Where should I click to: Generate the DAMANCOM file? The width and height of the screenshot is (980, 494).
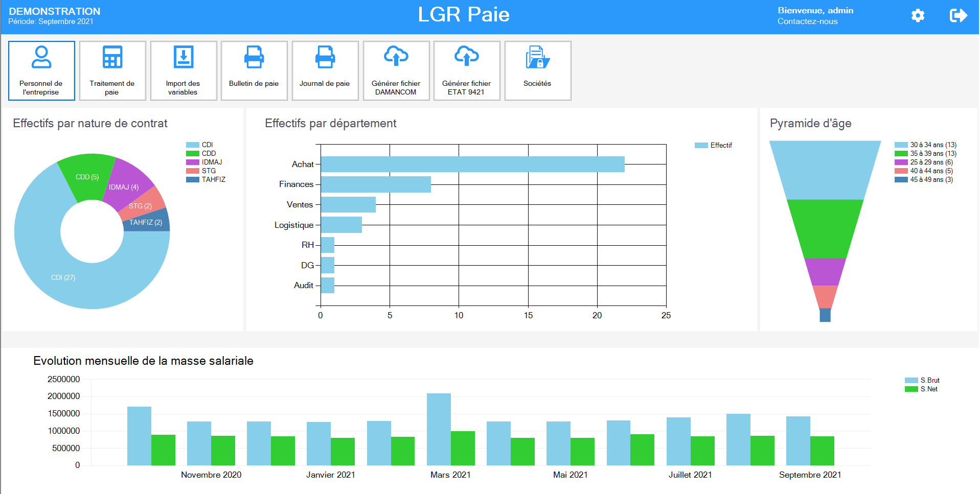(x=396, y=70)
